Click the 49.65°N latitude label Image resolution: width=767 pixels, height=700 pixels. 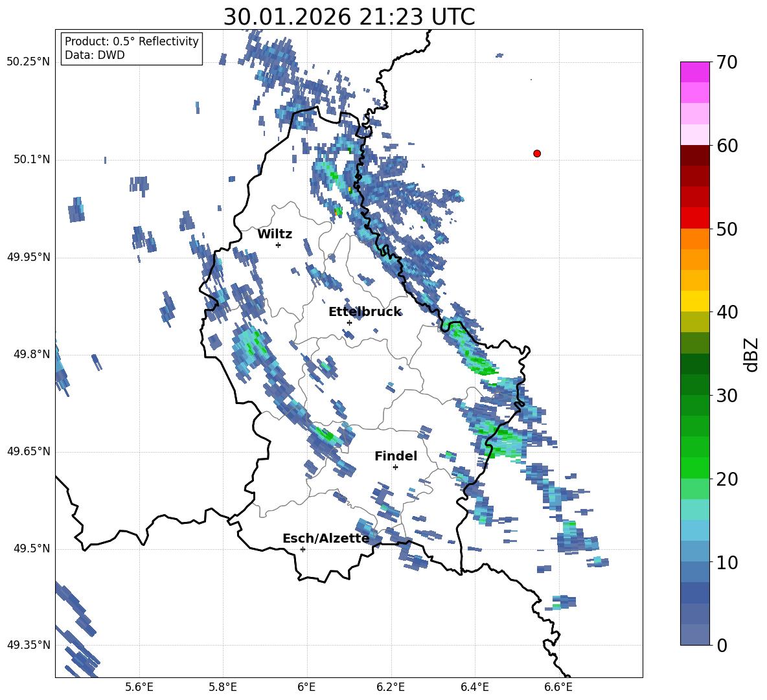tap(29, 451)
